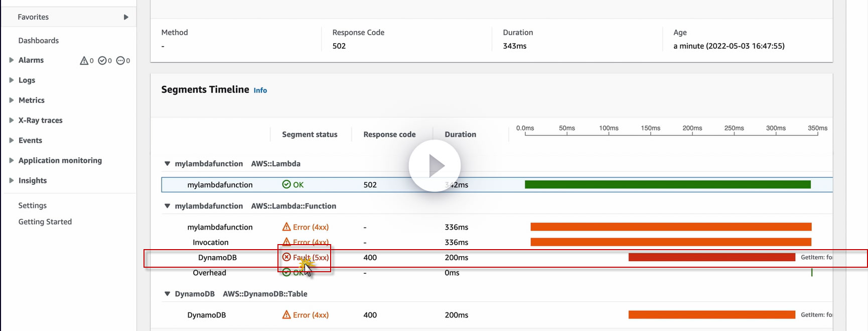Click the OK alarms checkmark icon in sidebar
The width and height of the screenshot is (868, 331).
tap(102, 61)
